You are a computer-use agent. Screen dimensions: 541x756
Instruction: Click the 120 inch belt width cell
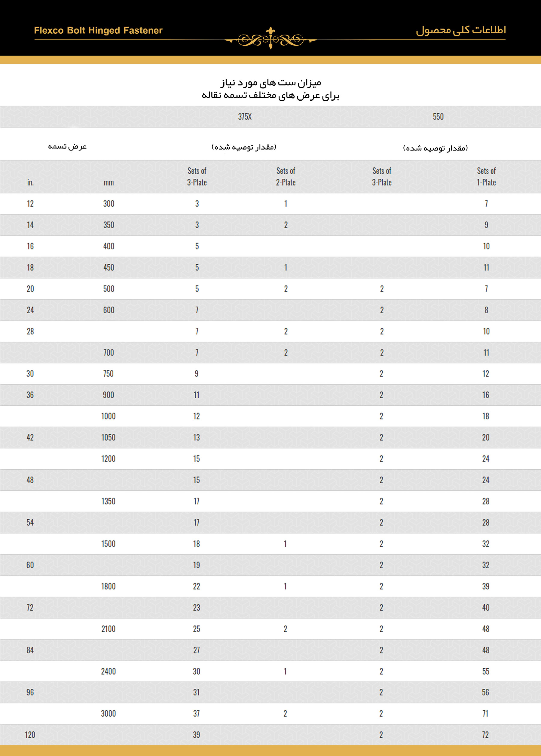30,735
